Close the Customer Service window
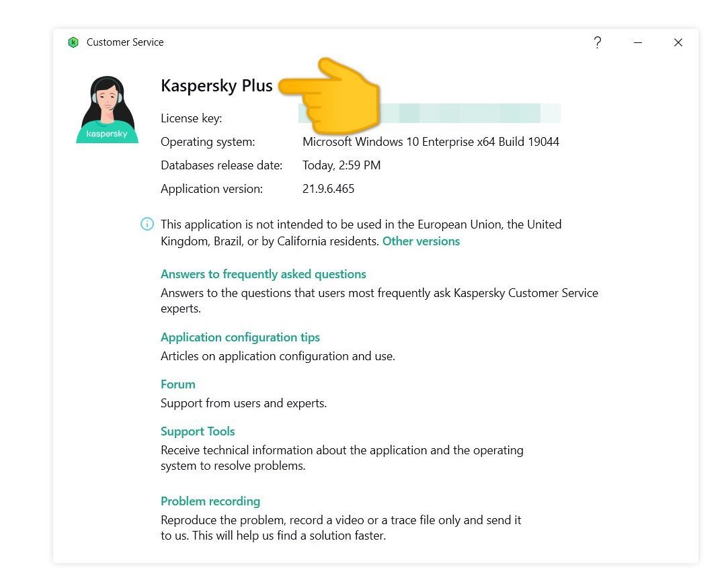The image size is (728, 586). click(x=678, y=42)
